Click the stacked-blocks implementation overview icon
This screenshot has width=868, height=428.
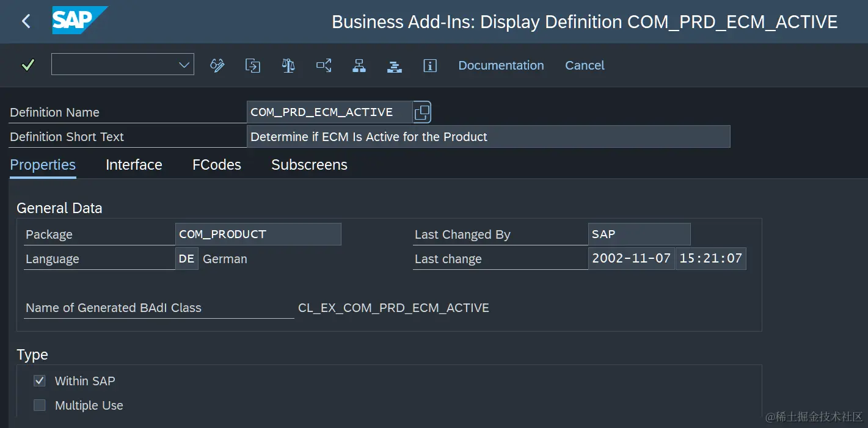click(x=395, y=65)
